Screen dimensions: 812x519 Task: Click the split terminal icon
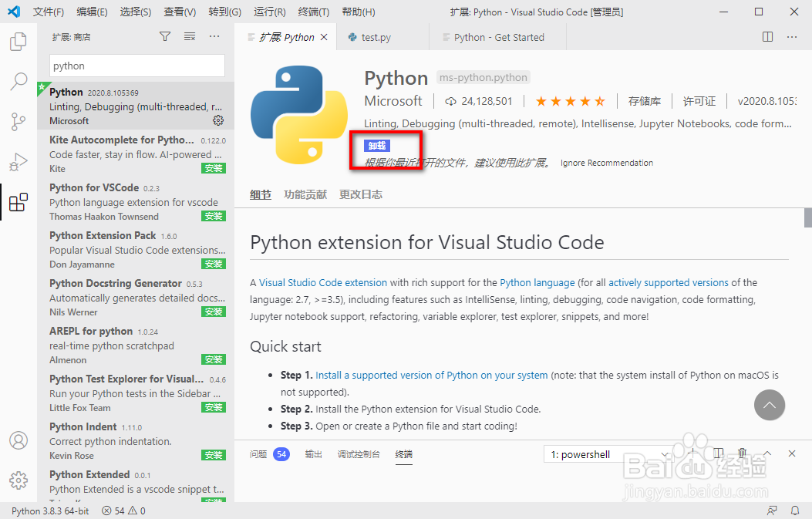[717, 453]
